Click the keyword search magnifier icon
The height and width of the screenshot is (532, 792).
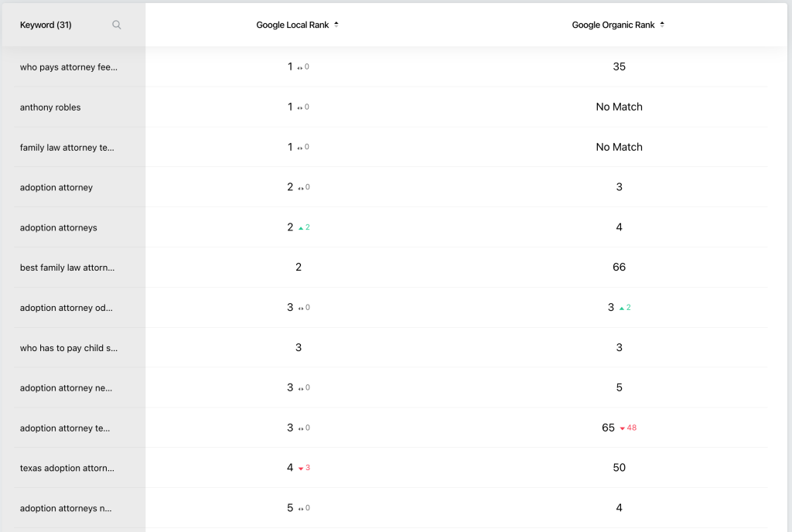[x=117, y=25]
